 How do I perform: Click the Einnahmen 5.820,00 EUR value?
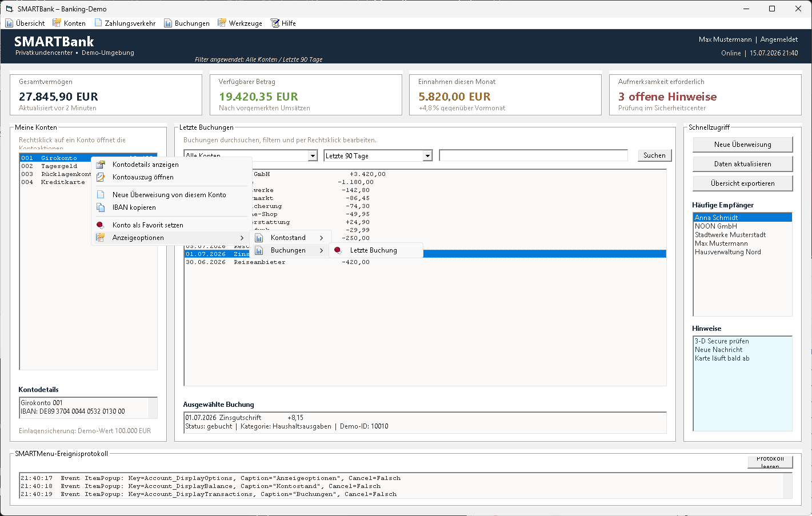(454, 97)
